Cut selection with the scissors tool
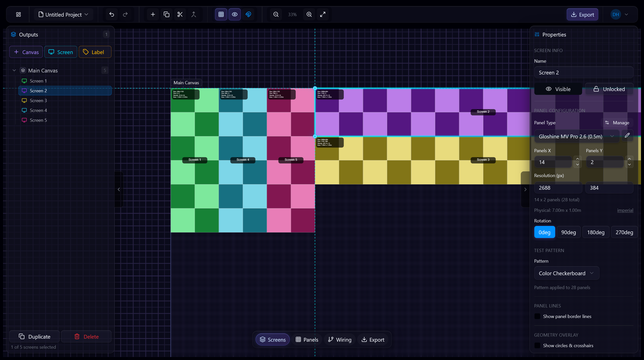This screenshot has width=644, height=360. tap(180, 14)
